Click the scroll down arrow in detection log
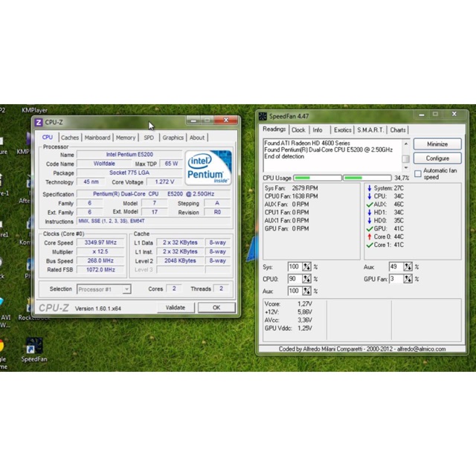476x476 pixels. point(406,167)
